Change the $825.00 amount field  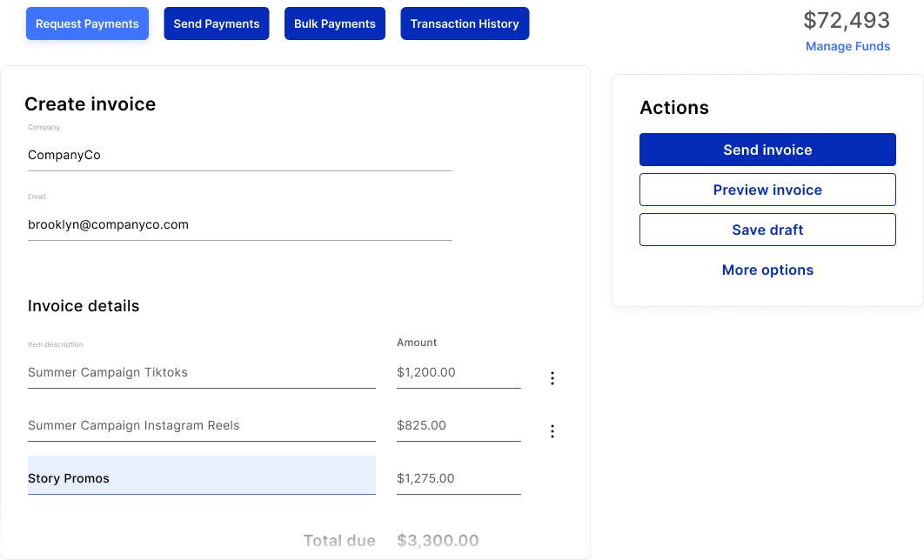click(x=458, y=425)
